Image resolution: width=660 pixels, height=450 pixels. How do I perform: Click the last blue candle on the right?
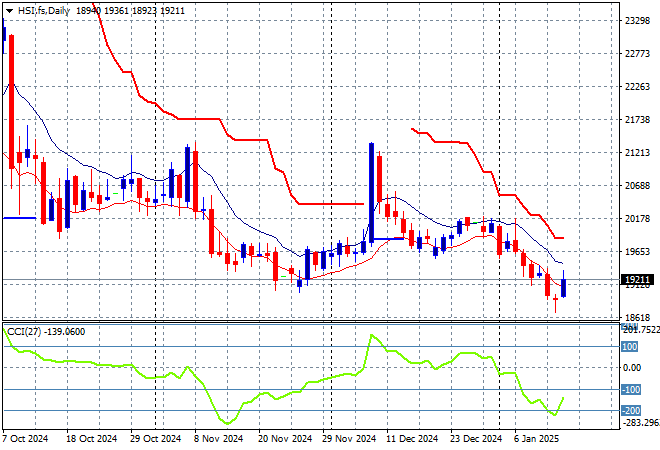564,287
